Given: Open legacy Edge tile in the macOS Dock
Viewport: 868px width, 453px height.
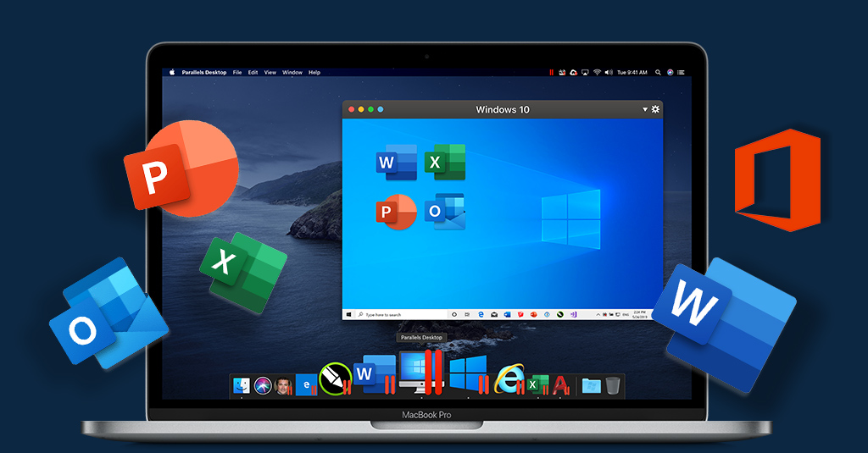Looking at the screenshot, I should [306, 385].
